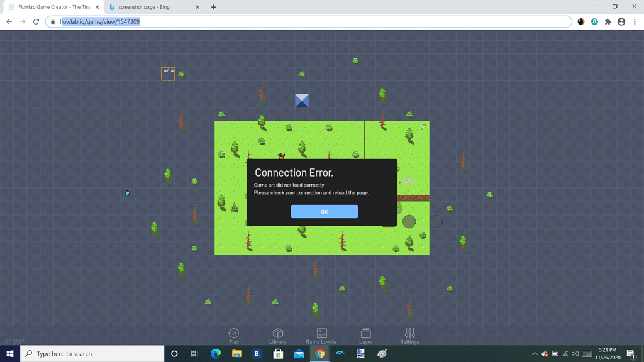Open File Explorer from the taskbar
This screenshot has height=362, width=644.
click(236, 353)
